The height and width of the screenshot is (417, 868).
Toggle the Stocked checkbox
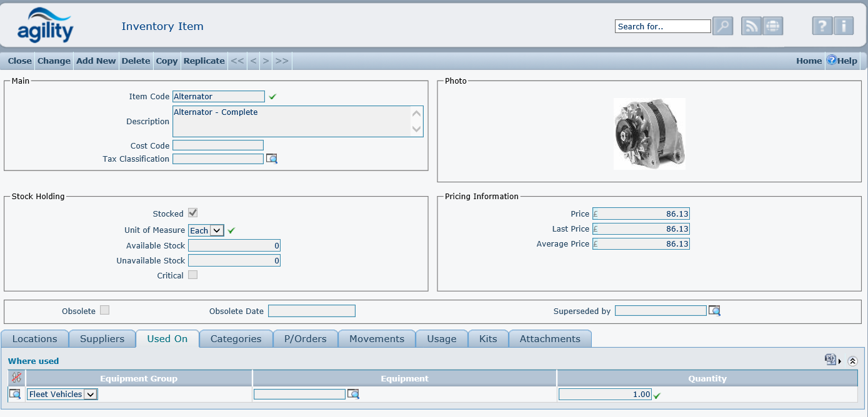point(193,213)
